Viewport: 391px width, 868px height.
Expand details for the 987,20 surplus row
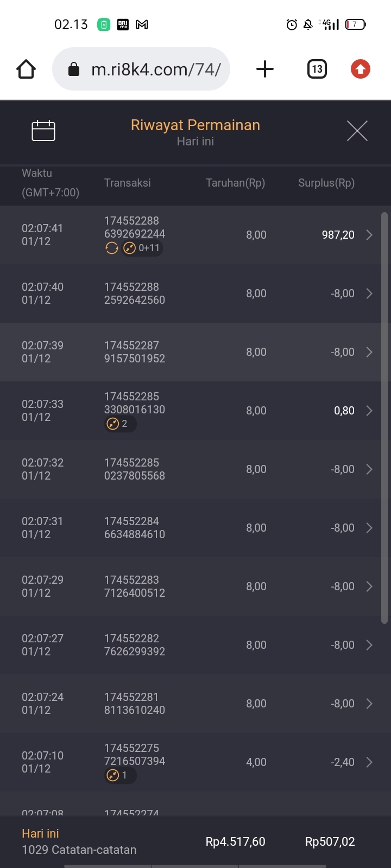tap(369, 235)
